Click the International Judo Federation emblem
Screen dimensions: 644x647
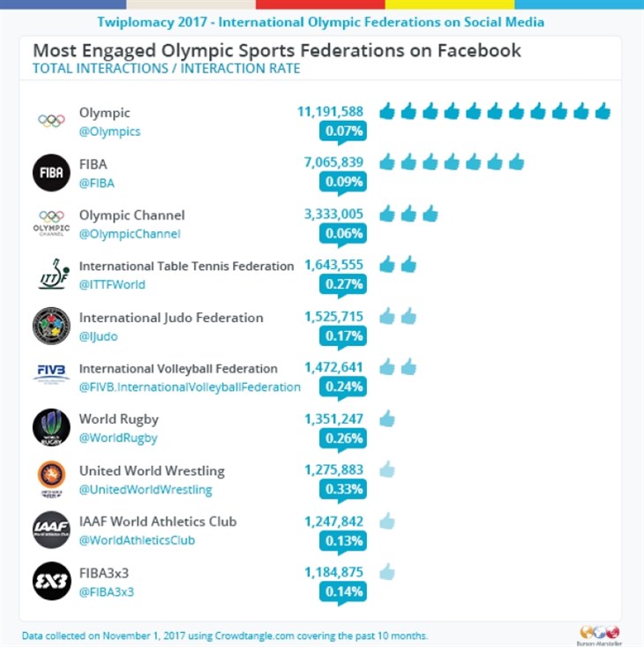tap(51, 326)
